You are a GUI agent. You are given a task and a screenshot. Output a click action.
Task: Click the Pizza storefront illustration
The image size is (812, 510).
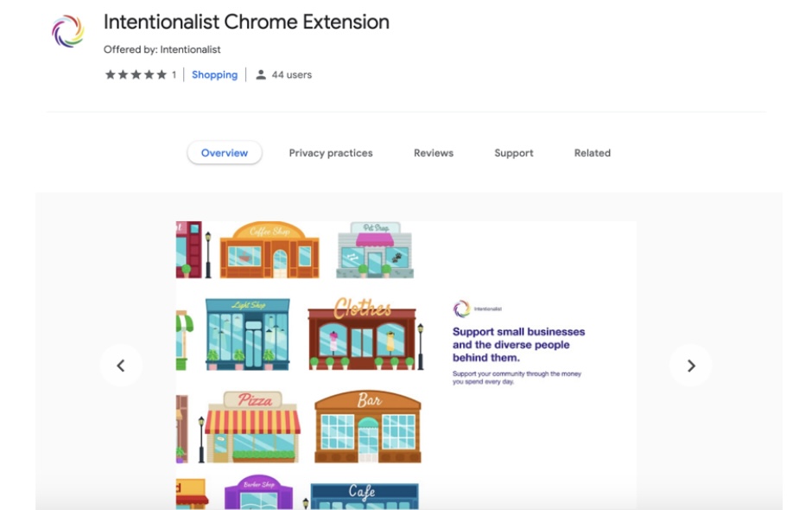coord(254,426)
